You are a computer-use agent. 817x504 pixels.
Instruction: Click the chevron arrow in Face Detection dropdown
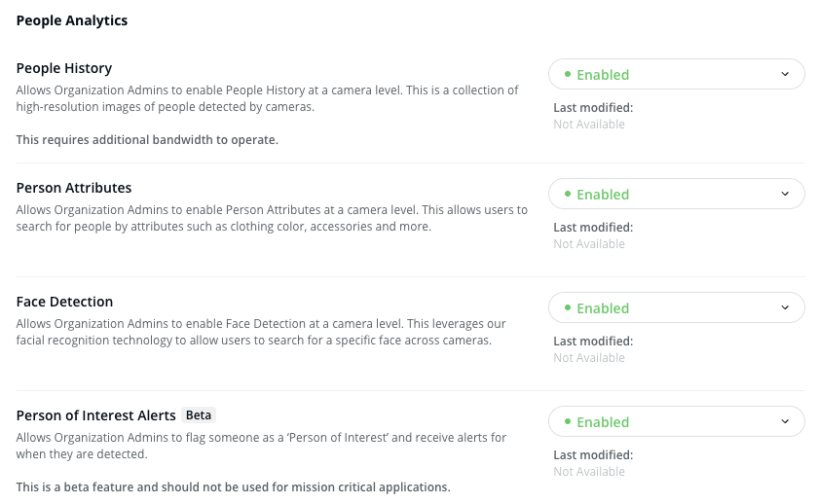point(785,308)
